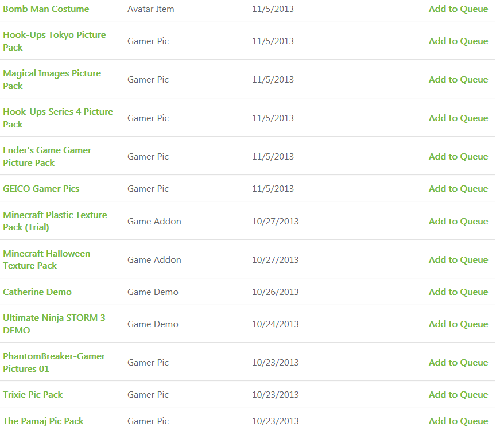Open GEICO Gamer Pics
Image resolution: width=504 pixels, height=431 pixels.
click(41, 189)
